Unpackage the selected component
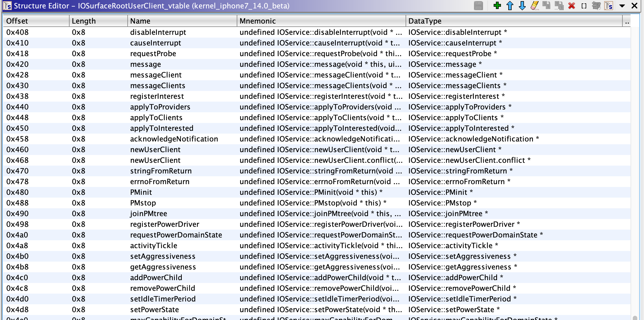Viewport: 644px width, 320px height. (x=597, y=6)
